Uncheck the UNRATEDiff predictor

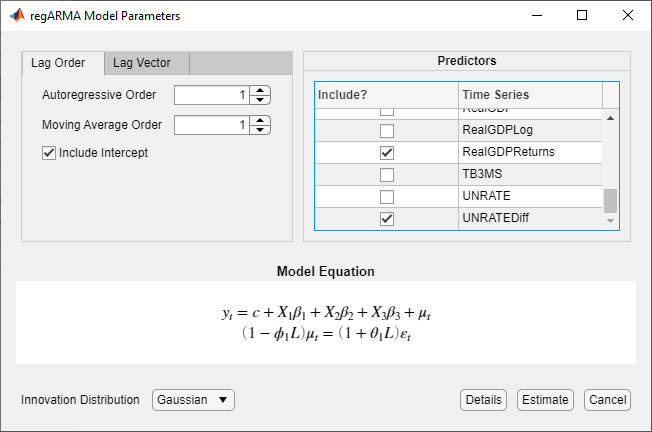[387, 218]
